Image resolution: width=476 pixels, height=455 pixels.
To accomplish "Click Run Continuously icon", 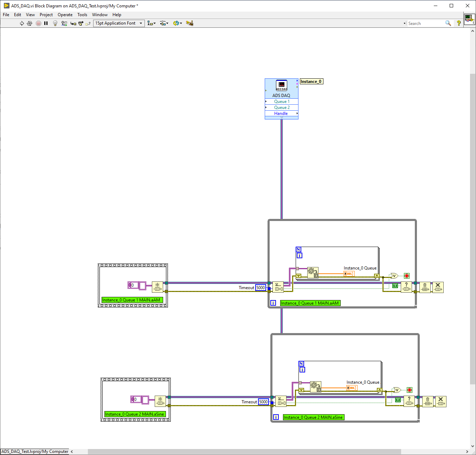I will (x=30, y=23).
